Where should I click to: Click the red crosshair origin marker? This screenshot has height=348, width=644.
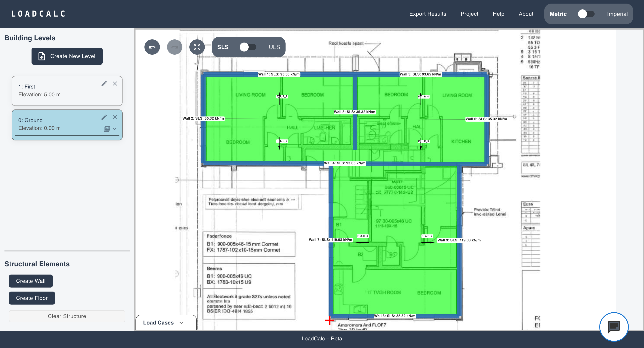tap(330, 320)
